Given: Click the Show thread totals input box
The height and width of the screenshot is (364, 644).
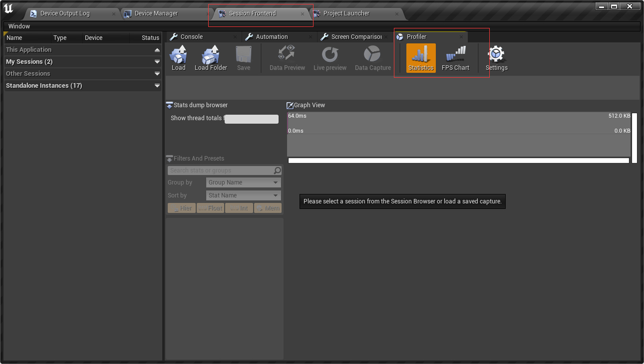Looking at the screenshot, I should pos(252,119).
